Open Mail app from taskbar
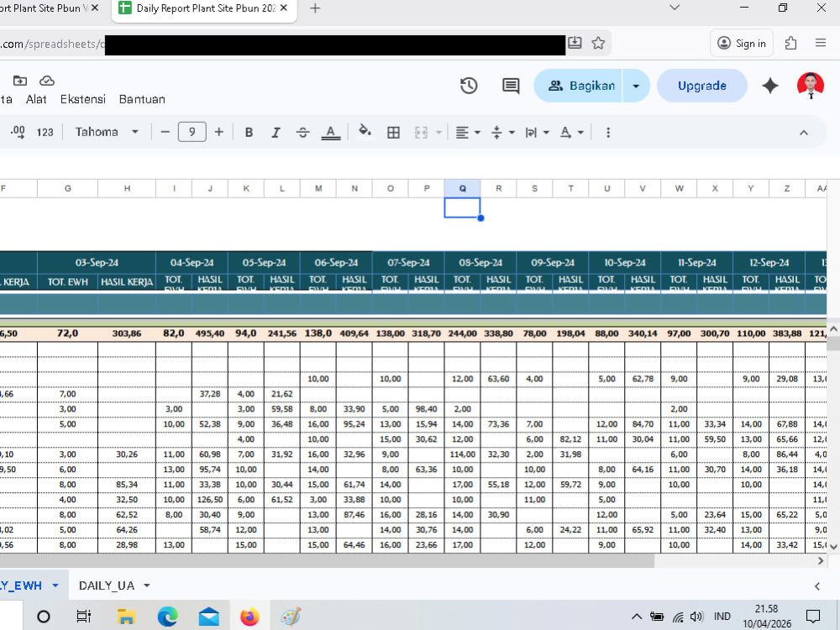The image size is (840, 630). (x=209, y=617)
